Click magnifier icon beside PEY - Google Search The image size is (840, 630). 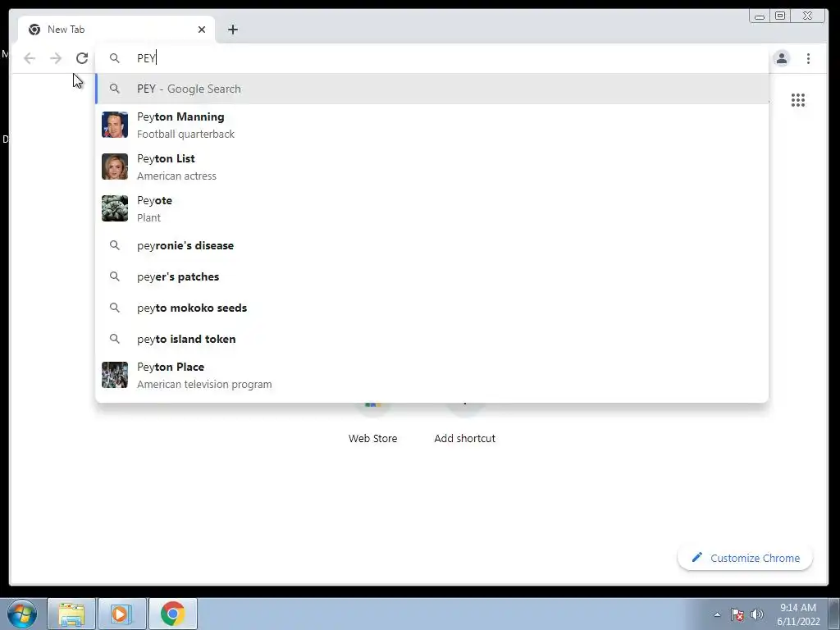pos(115,89)
